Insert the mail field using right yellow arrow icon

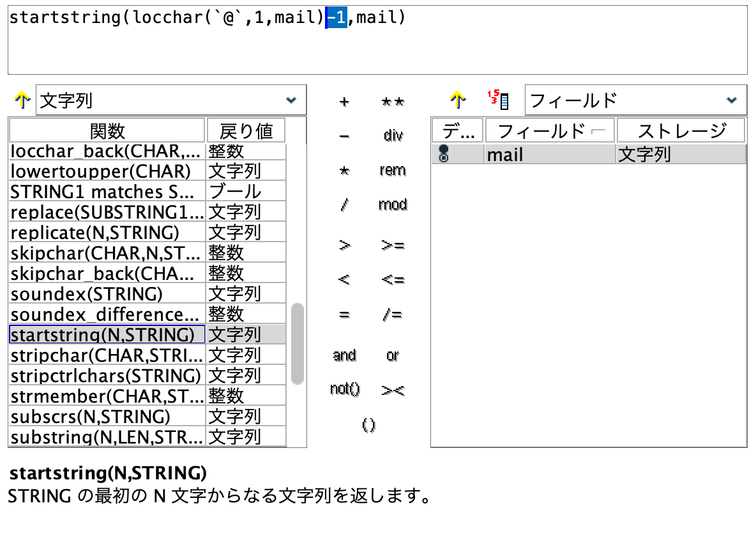[x=458, y=100]
